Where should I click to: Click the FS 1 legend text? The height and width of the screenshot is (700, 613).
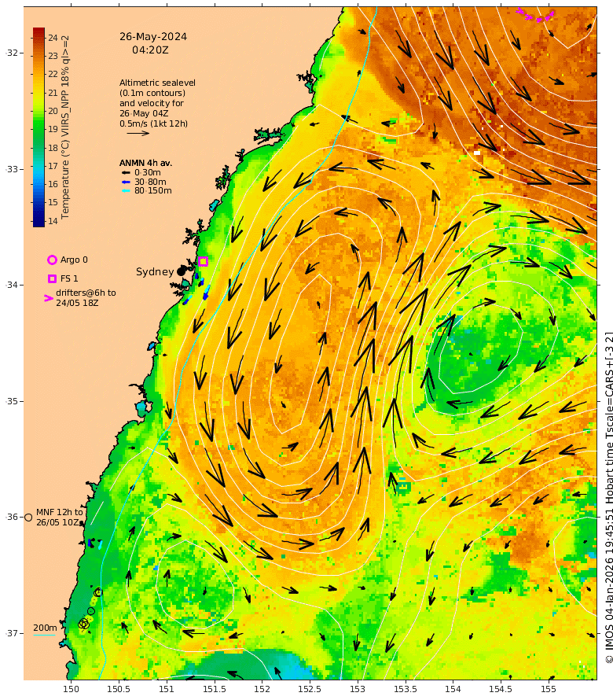[69, 278]
